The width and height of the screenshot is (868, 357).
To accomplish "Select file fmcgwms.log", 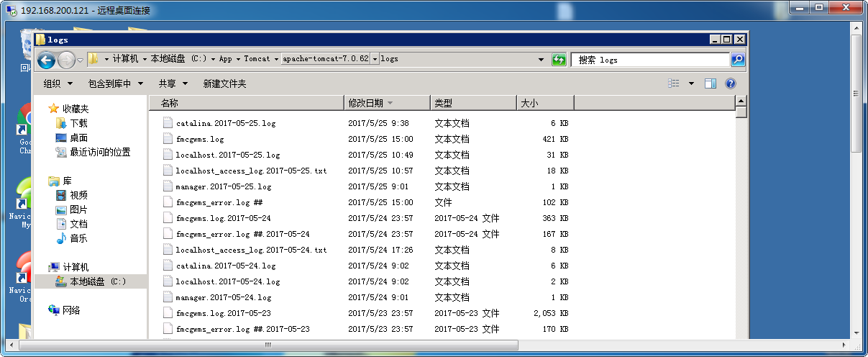I will [x=200, y=139].
